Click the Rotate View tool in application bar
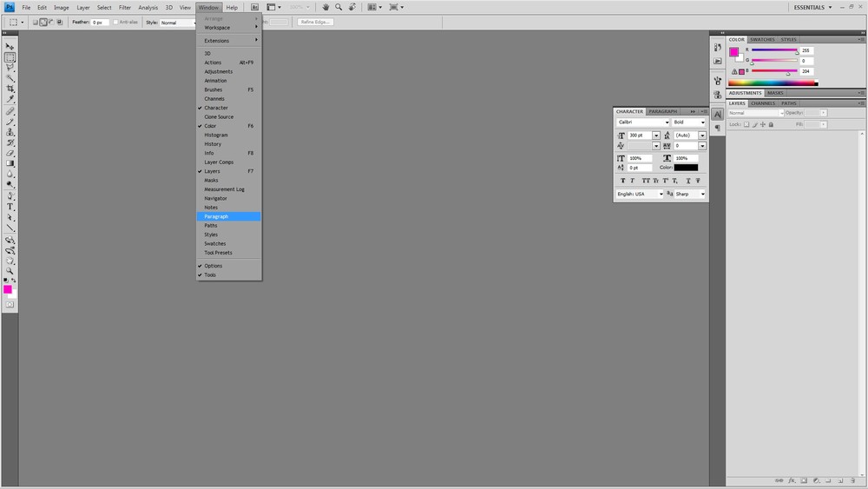Viewport: 868px width, 489px height. [352, 7]
